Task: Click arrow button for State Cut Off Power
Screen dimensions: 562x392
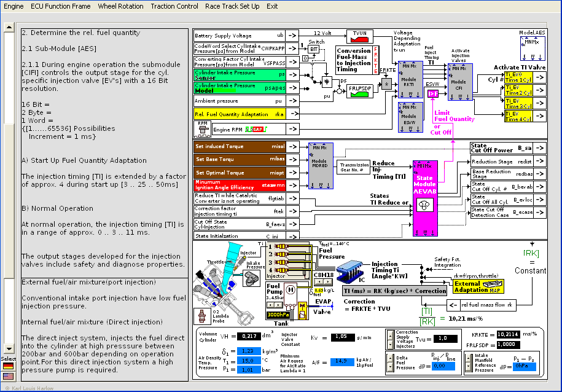Action: tap(540, 147)
